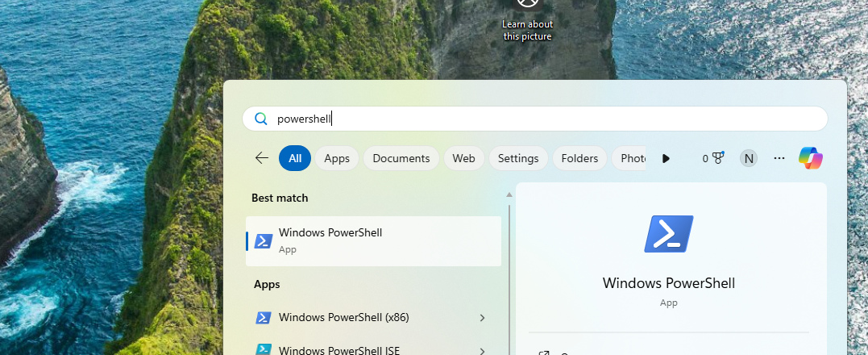Click the large PowerShell icon in preview pane
The height and width of the screenshot is (355, 868).
pyautogui.click(x=669, y=234)
